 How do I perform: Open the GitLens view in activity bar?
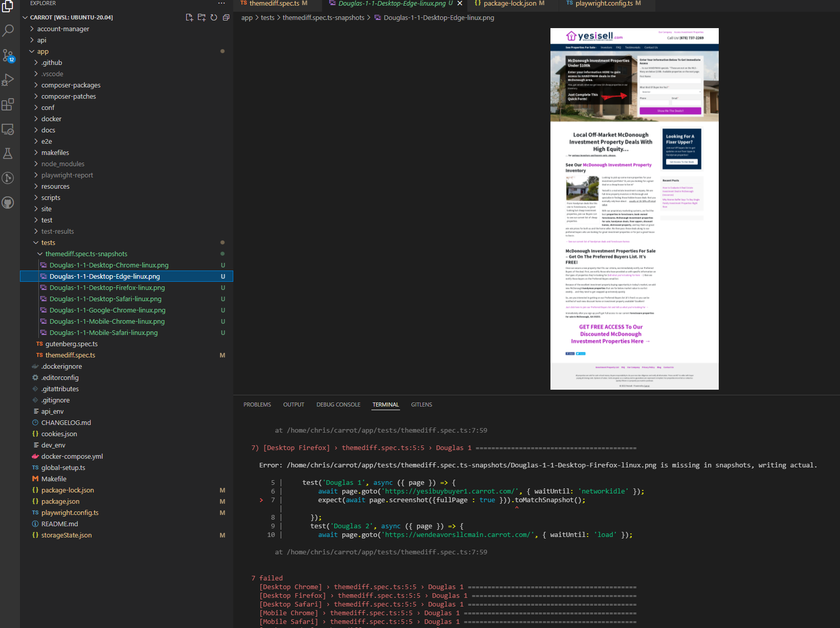click(8, 178)
